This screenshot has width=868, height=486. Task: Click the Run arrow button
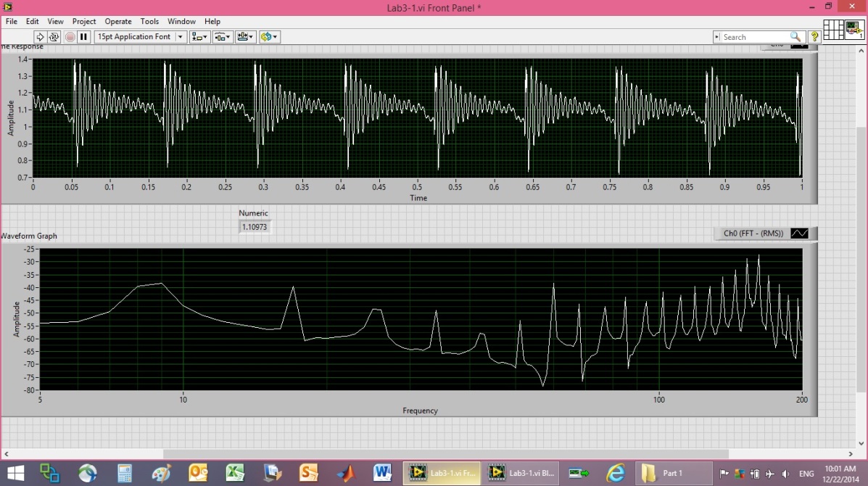(x=40, y=37)
